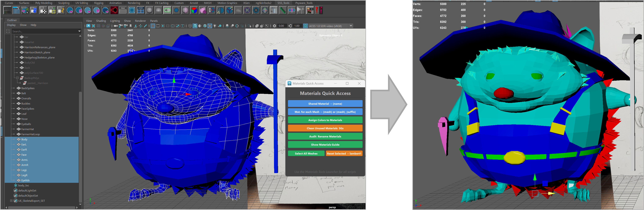Click Assign Colors to Materials button
Image resolution: width=644 pixels, height=210 pixels.
coord(325,120)
